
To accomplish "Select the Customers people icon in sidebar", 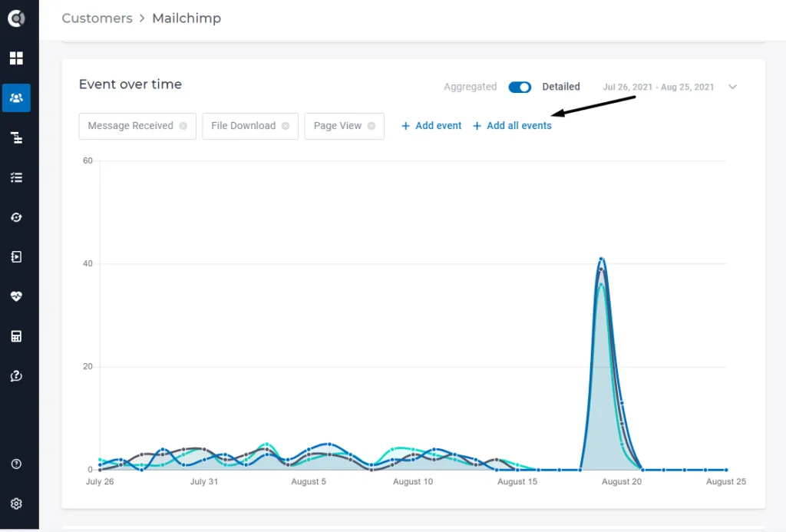I will coord(16,97).
